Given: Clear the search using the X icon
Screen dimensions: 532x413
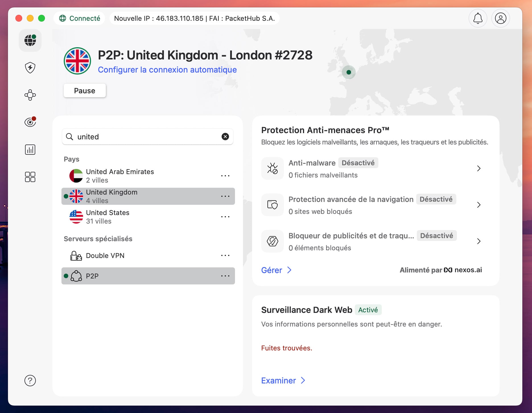Looking at the screenshot, I should pos(225,137).
